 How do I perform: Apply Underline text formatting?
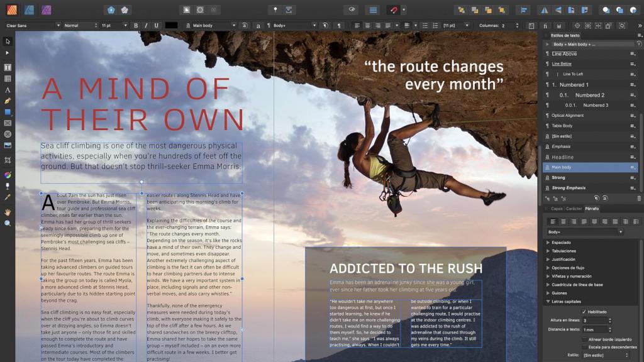(x=156, y=25)
